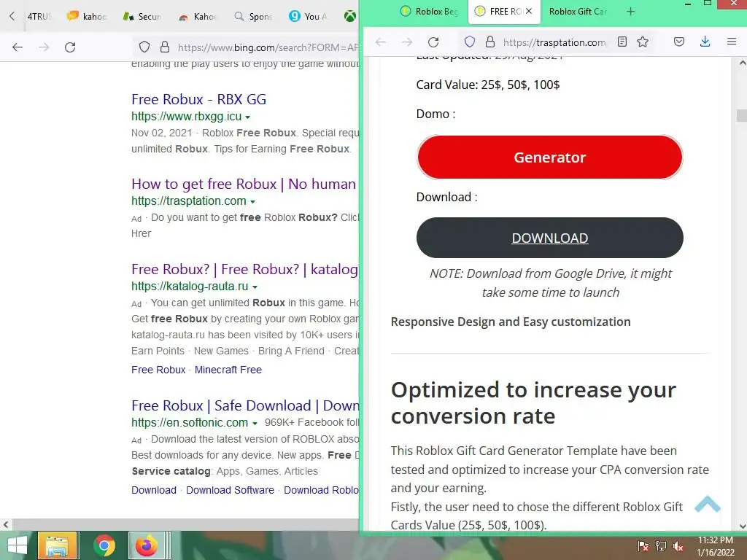Click 'Responsive Design and Easy customization' text
The image size is (747, 560).
[x=511, y=322]
